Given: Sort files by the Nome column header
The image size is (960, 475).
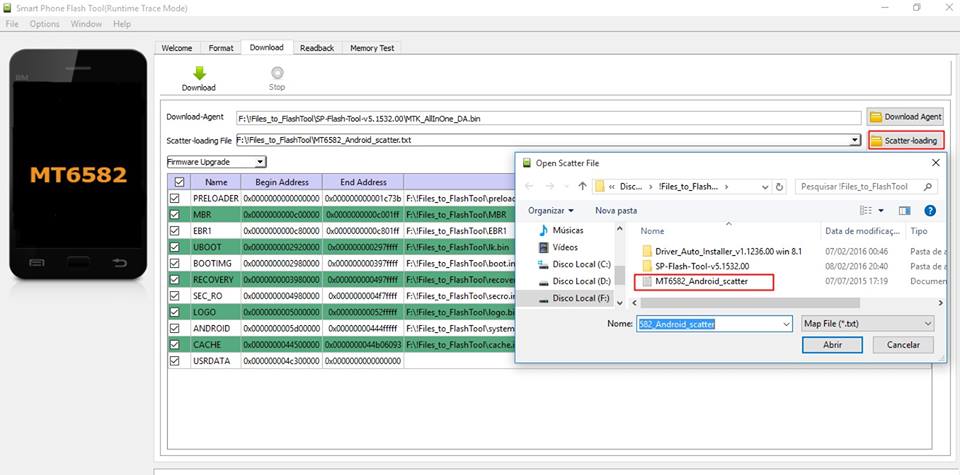Looking at the screenshot, I should point(729,231).
